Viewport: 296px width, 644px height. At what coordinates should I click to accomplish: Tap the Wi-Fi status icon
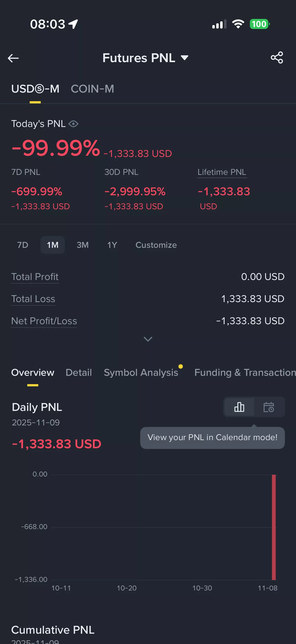(238, 24)
